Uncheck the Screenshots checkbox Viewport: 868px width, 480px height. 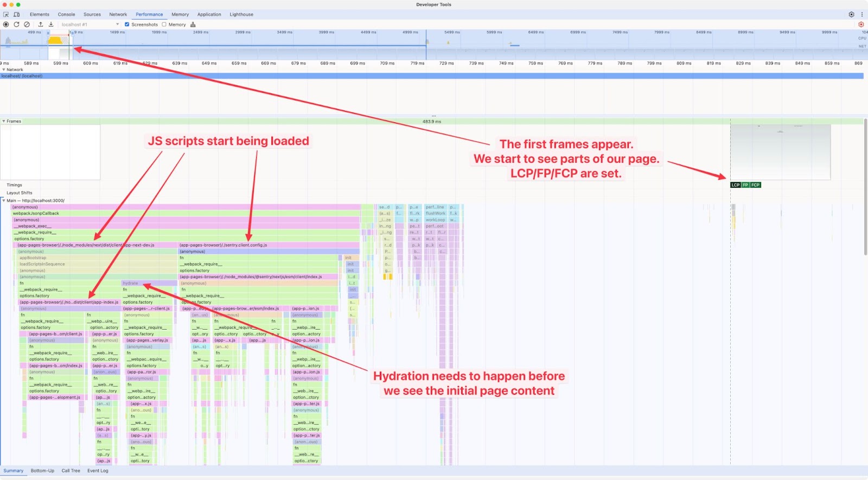point(127,24)
